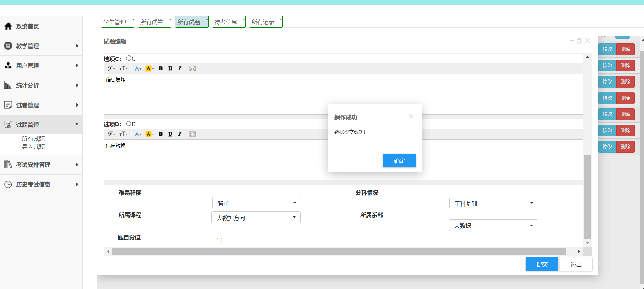
Task: Expand the 统计分析 sidebar menu
Action: (x=77, y=85)
